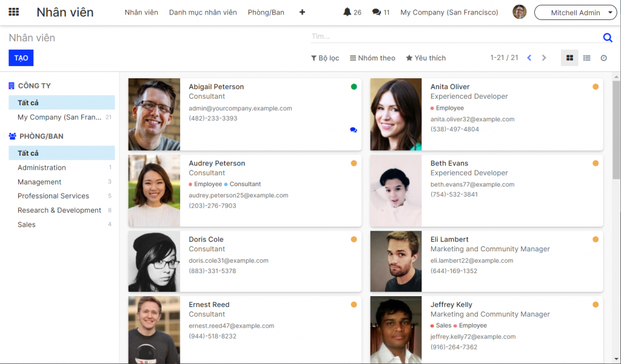Select Management department filter
The height and width of the screenshot is (364, 621).
pyautogui.click(x=62, y=182)
